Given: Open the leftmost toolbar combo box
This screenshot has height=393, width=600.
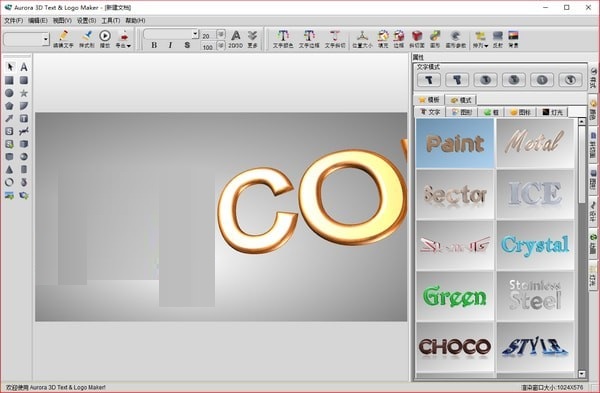Looking at the screenshot, I should [26, 39].
